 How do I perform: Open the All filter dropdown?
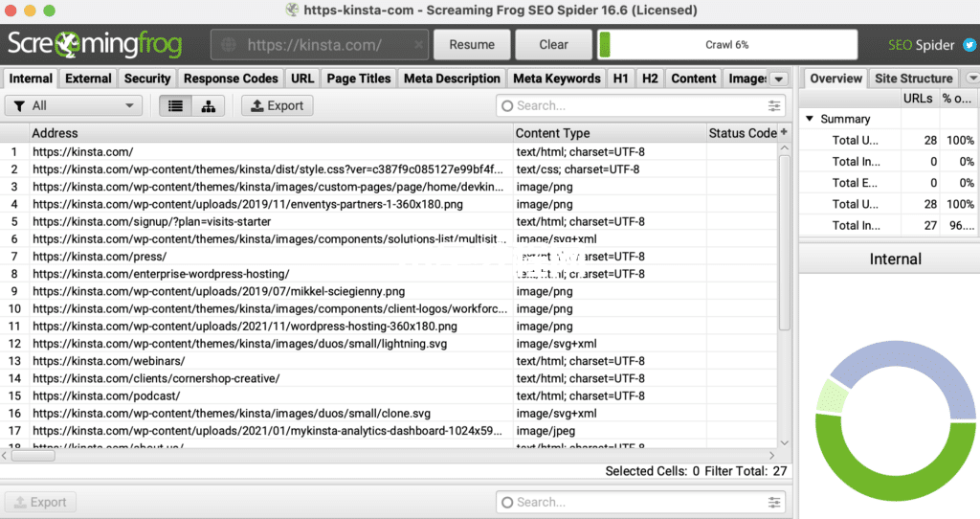[x=73, y=105]
